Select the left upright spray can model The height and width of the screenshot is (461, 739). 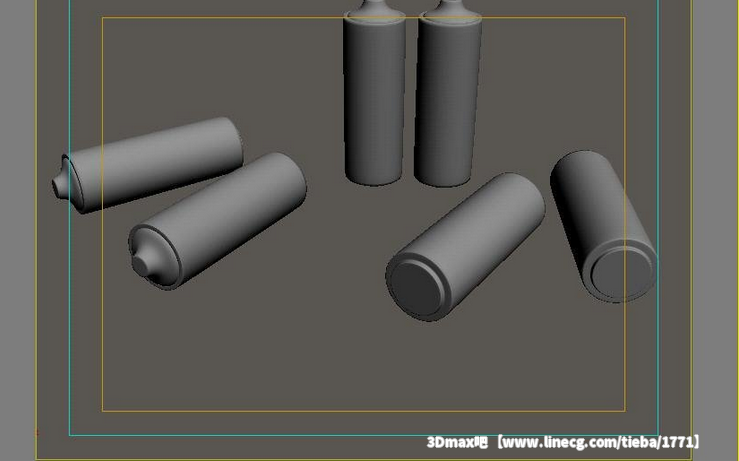point(375,94)
